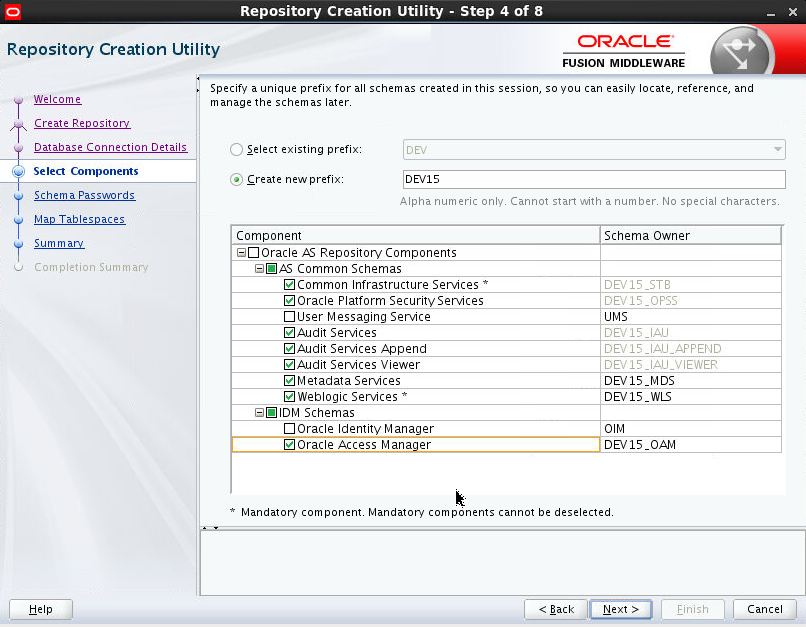Click the DEV15_WLS schema owner cell
806x627 pixels.
(691, 396)
